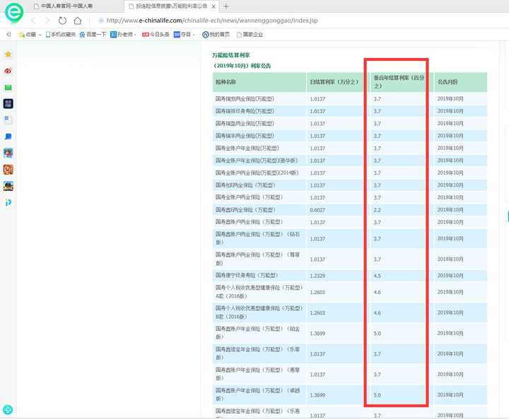Click the 公告月份 column header
The height and width of the screenshot is (420, 509).
coord(460,82)
